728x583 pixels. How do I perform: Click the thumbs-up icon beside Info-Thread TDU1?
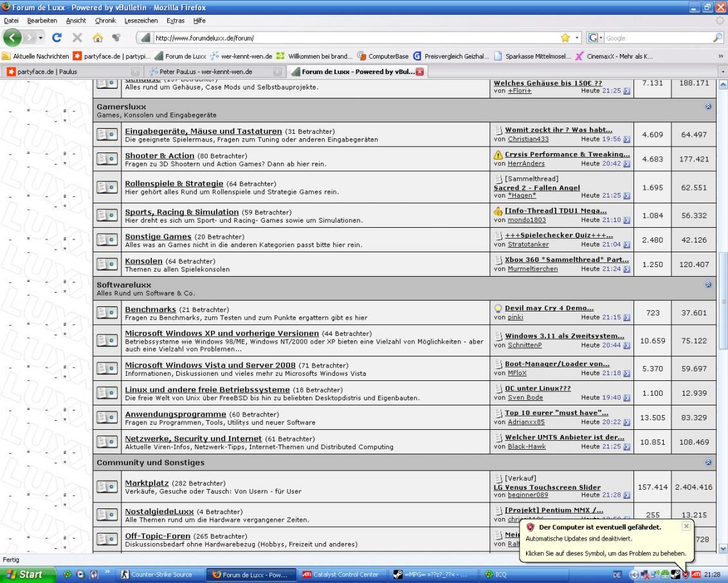(x=498, y=211)
